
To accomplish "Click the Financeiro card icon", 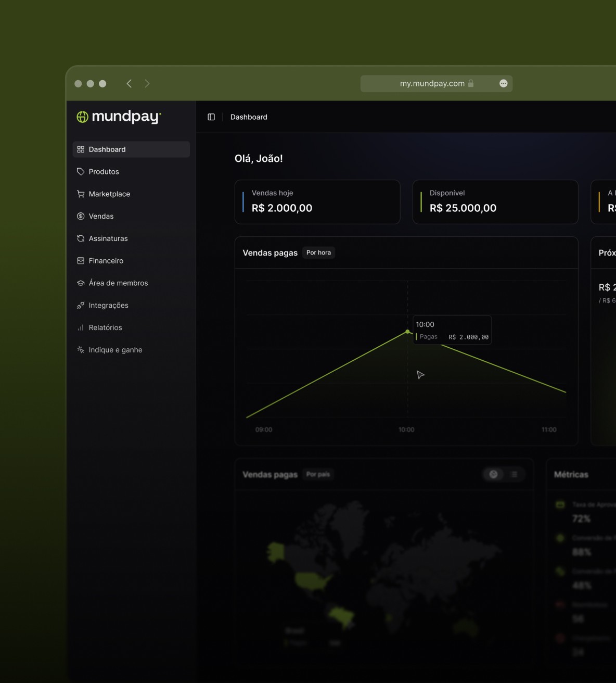I will [81, 261].
